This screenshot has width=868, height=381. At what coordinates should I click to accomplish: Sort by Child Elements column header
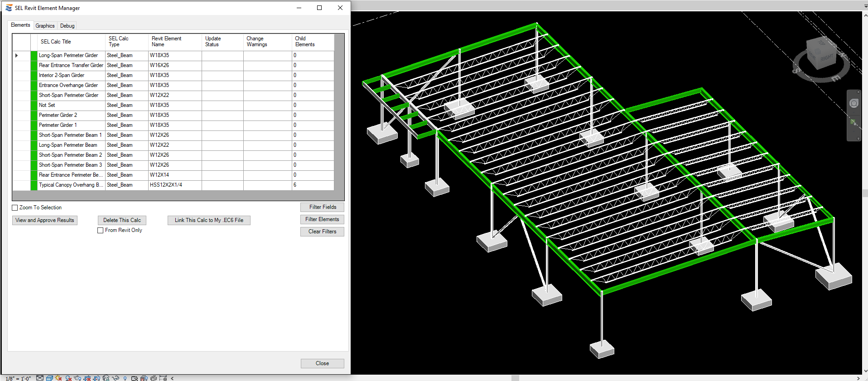(x=313, y=42)
